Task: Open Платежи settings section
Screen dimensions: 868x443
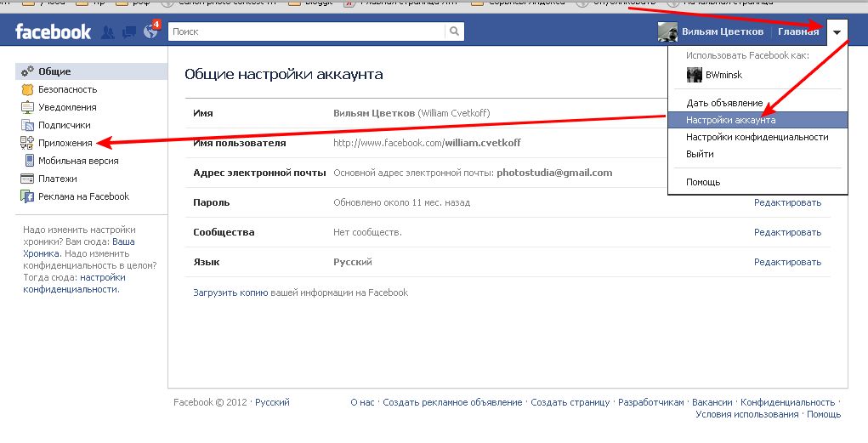Action: pos(58,179)
